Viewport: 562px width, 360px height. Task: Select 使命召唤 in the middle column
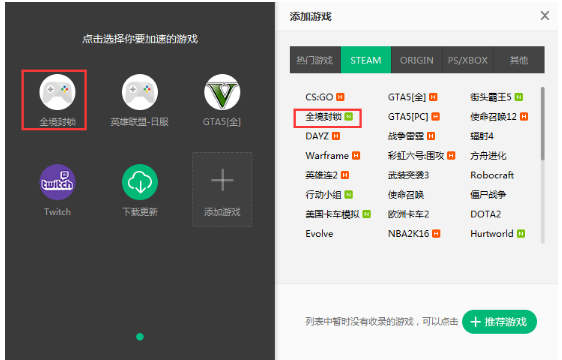click(x=406, y=195)
